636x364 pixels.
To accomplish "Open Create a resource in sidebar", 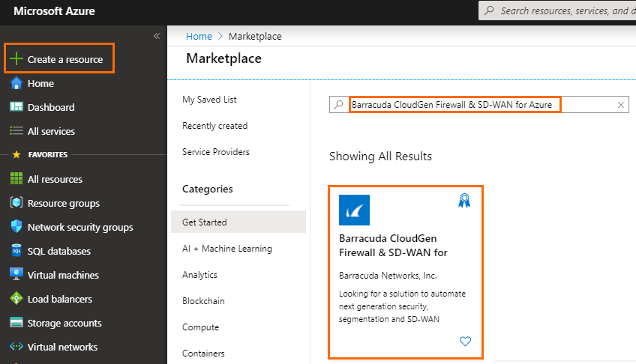I will click(59, 58).
